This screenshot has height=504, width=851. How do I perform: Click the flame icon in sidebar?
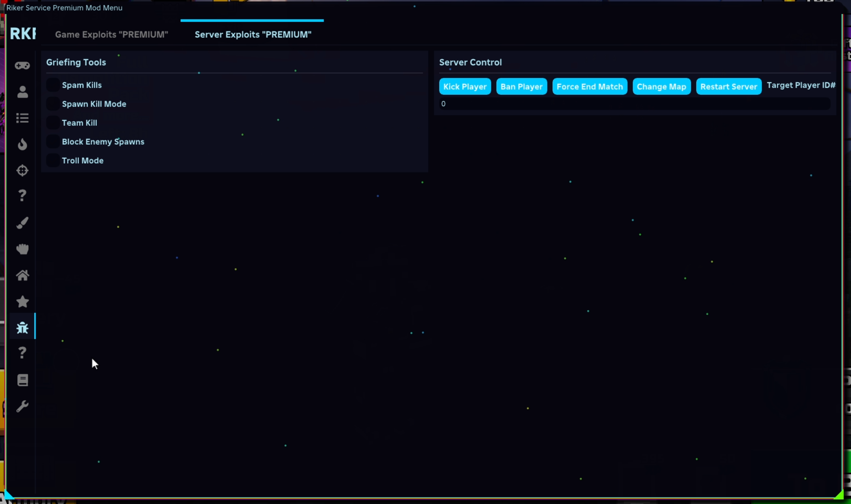(22, 144)
